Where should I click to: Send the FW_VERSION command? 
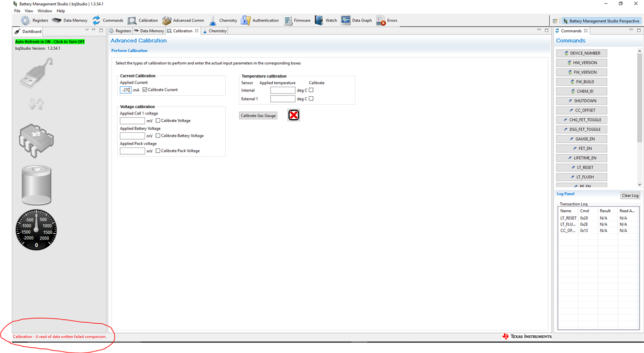coord(582,72)
